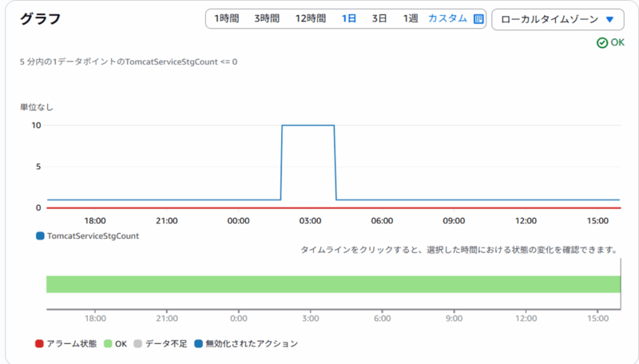Select the 1時間 time range
639x364 pixels.
tap(227, 18)
